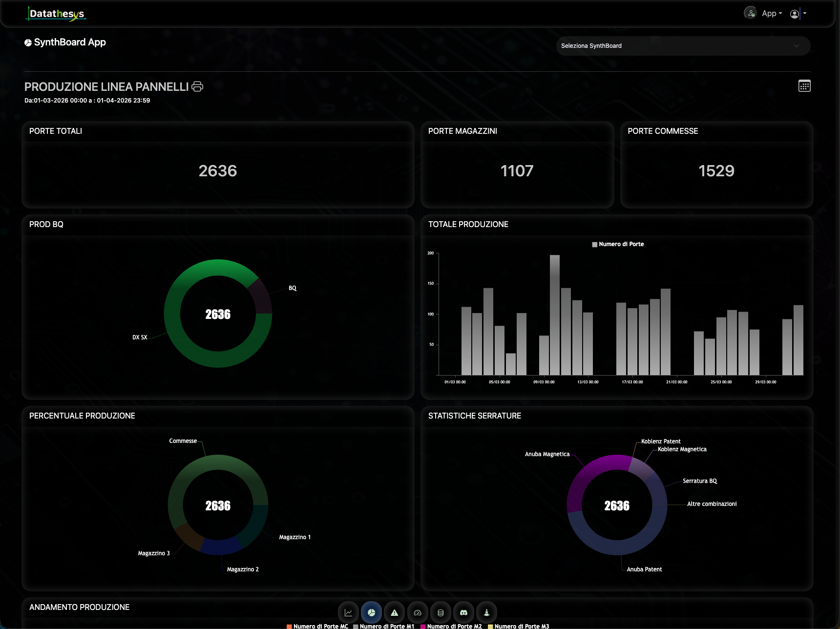Toggle the Numero di Porte M2 legend
840x629 pixels.
click(x=451, y=626)
